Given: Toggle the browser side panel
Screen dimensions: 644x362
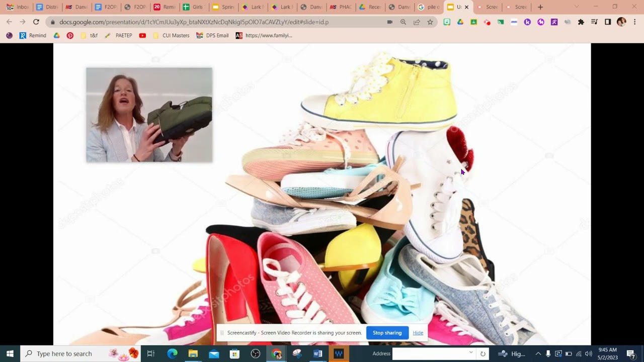Looking at the screenshot, I should pyautogui.click(x=608, y=22).
